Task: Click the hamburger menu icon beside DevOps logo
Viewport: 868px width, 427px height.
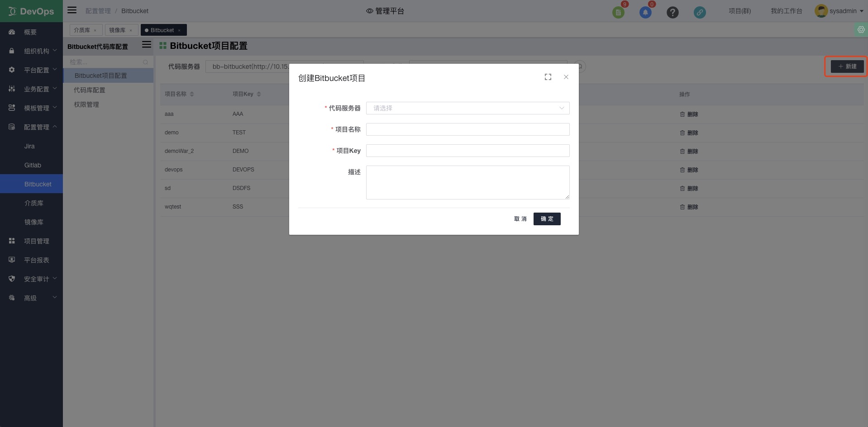Action: pos(72,10)
